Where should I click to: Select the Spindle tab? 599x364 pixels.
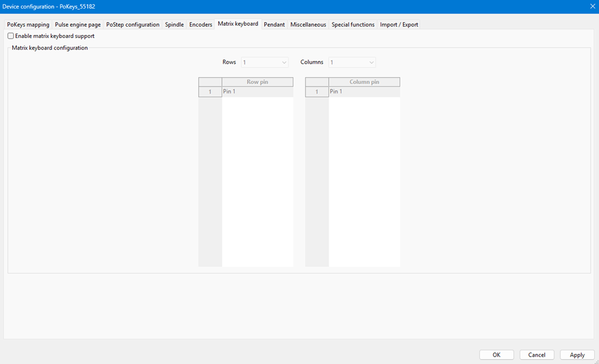coord(174,25)
